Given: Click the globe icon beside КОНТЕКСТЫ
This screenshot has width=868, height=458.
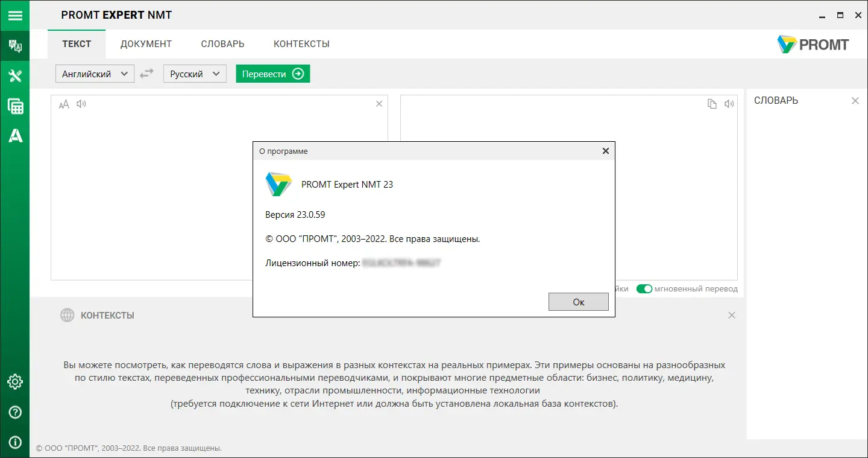Looking at the screenshot, I should tap(67, 315).
